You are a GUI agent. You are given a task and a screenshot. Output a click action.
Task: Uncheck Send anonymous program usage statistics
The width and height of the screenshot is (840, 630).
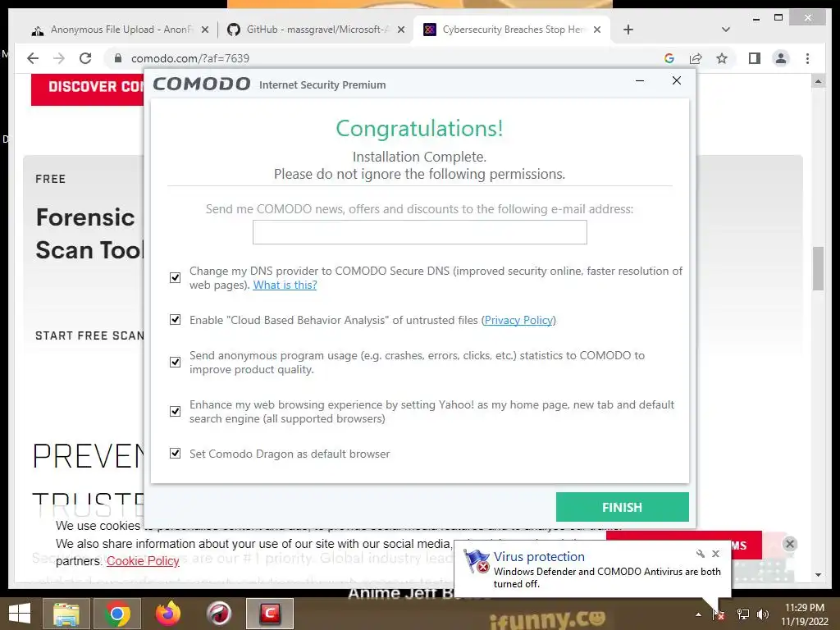pos(176,362)
